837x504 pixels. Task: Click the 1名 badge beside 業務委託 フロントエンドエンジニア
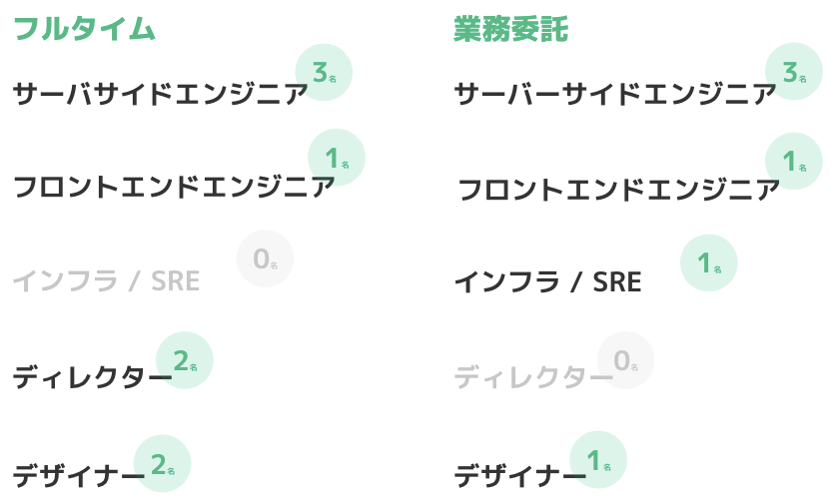[793, 161]
